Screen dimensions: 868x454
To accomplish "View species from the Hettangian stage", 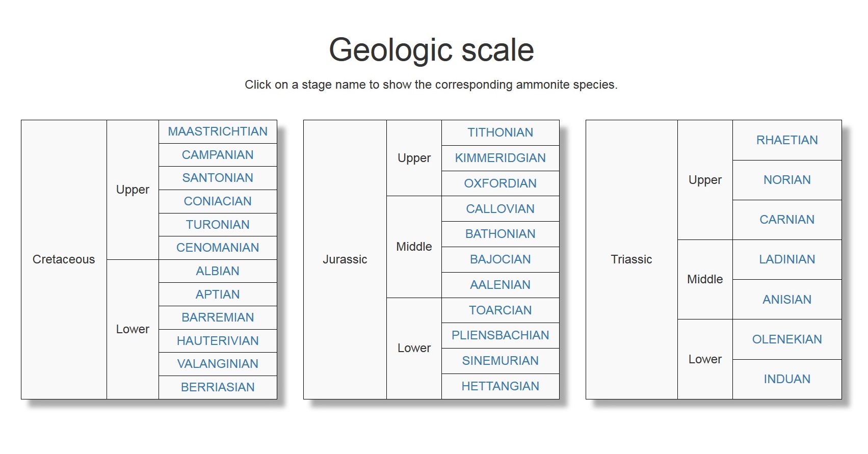I will [500, 386].
